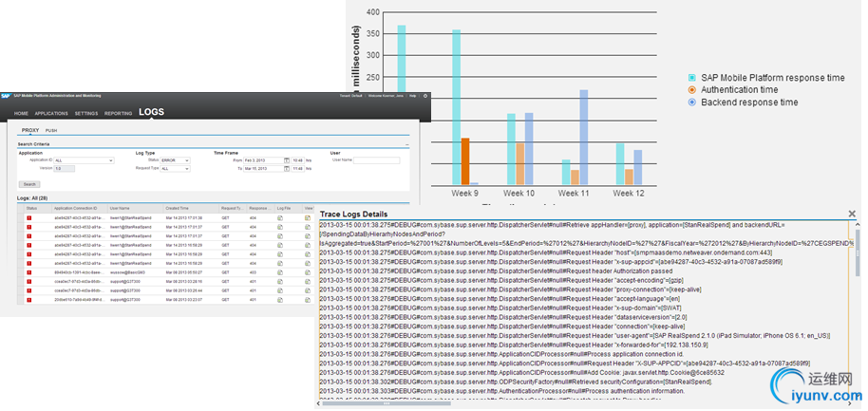
Task: Click error status icon of wussow@BasicGW3 row
Action: point(28,272)
